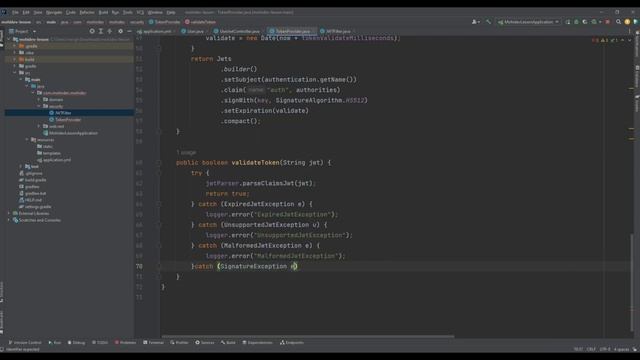Select settings.gradle in the project tree
The height and width of the screenshot is (360, 640).
click(x=35, y=207)
